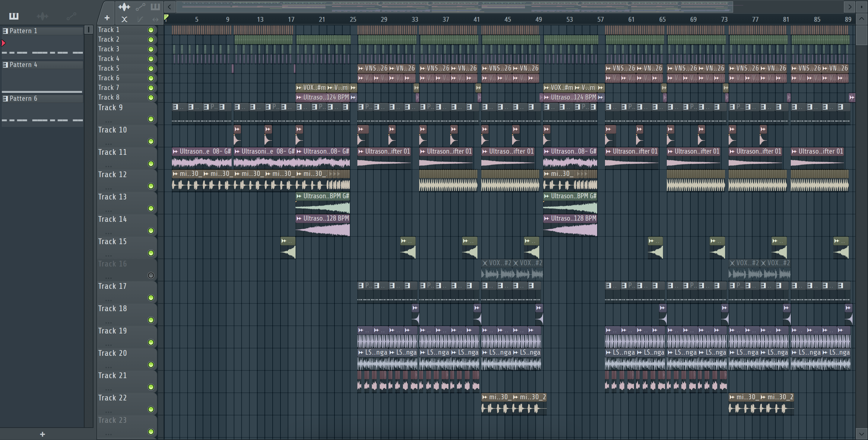The image size is (868, 440).
Task: Open menu arrow of Track 8 'Ultraso..124 BPM' at bar 18
Action: coord(299,97)
